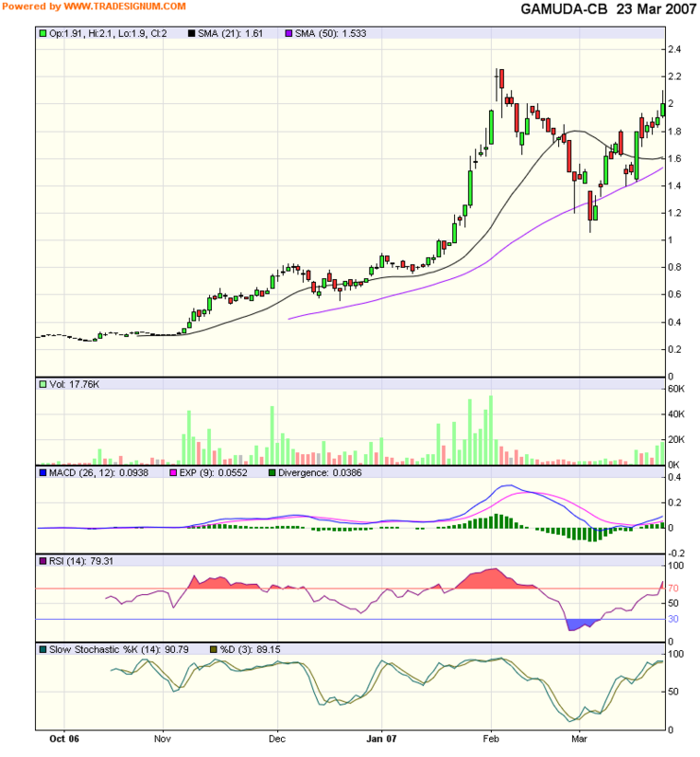Click the Oct 06 date axis label
The width and height of the screenshot is (700, 757).
pos(63,739)
